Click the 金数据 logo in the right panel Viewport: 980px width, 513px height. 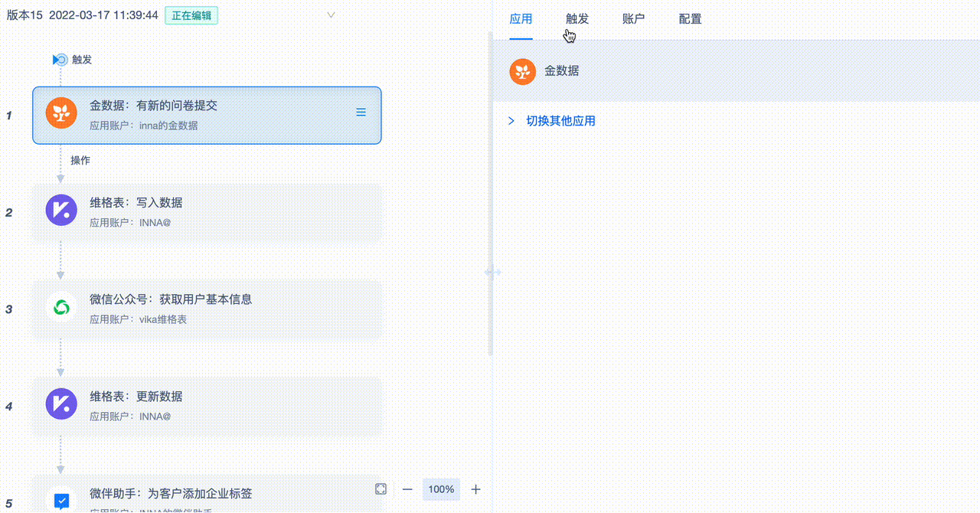pyautogui.click(x=522, y=71)
